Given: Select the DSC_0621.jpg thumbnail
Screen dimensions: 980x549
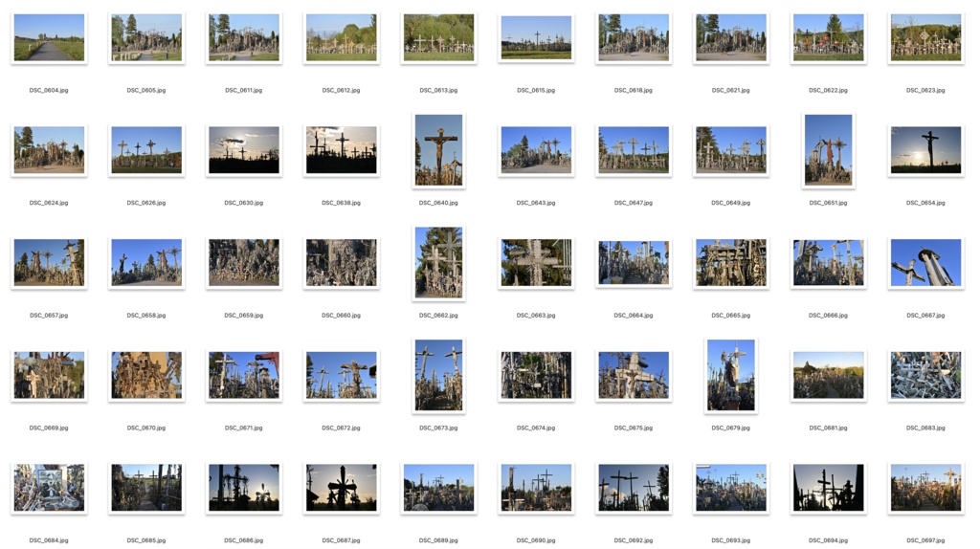Looking at the screenshot, I should (731, 37).
